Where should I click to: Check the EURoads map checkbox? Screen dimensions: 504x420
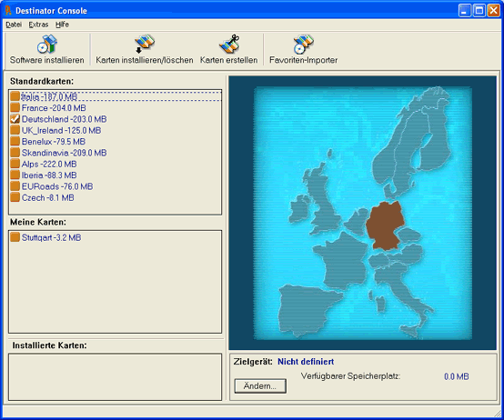click(x=15, y=186)
